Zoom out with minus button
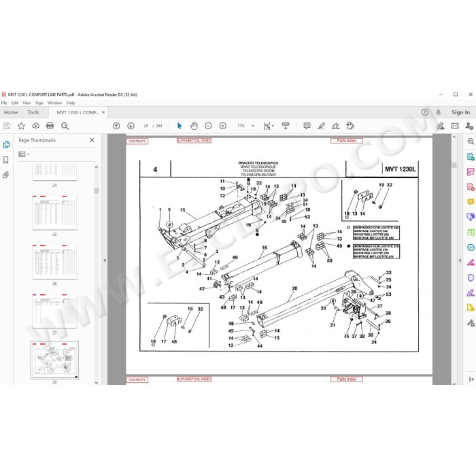The width and height of the screenshot is (476, 476). click(x=208, y=126)
